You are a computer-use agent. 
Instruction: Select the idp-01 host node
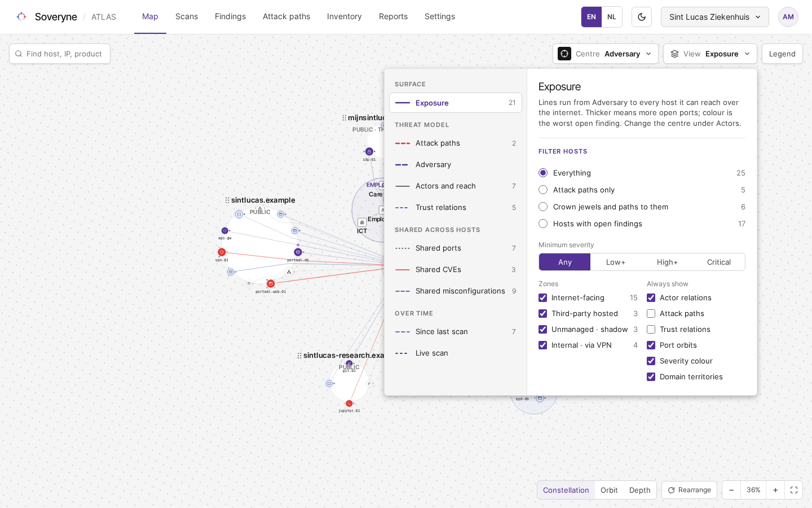click(x=369, y=151)
